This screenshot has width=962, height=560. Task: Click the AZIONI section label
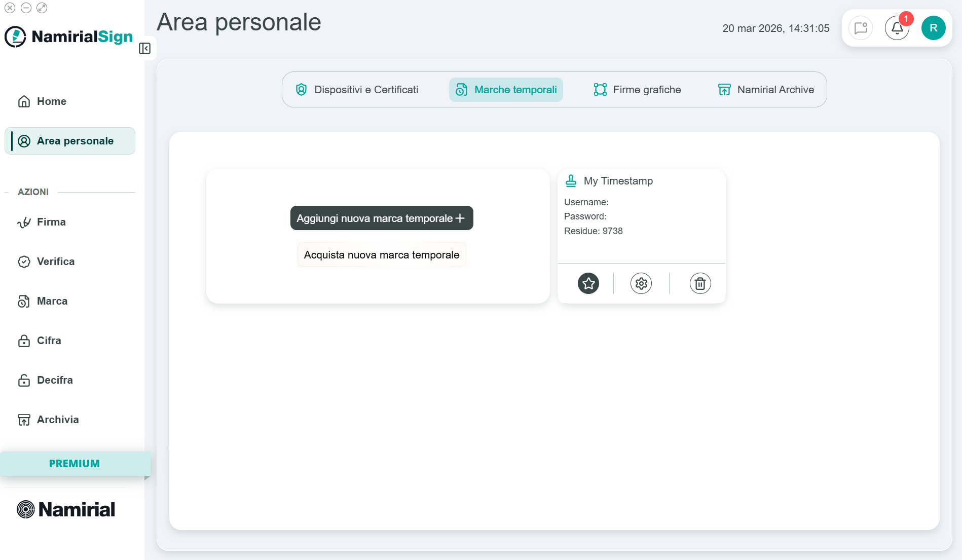tap(33, 192)
